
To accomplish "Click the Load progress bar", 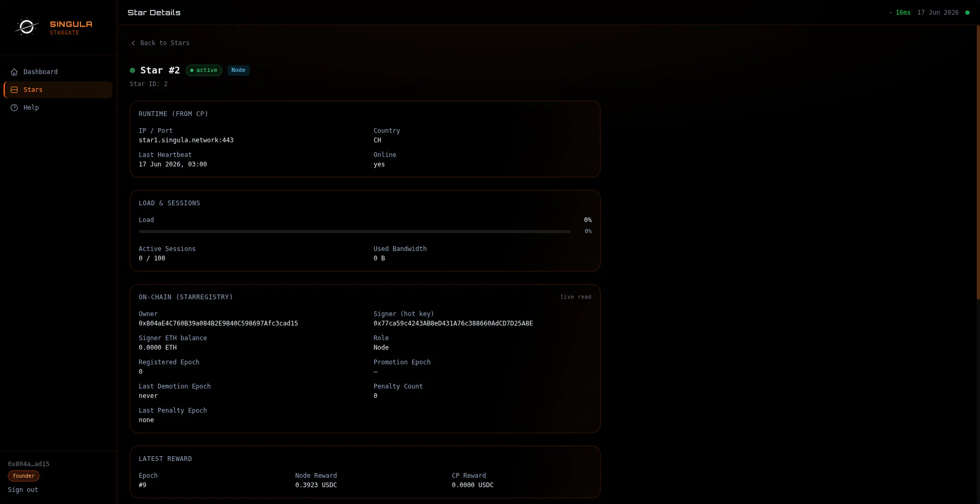I will point(355,232).
